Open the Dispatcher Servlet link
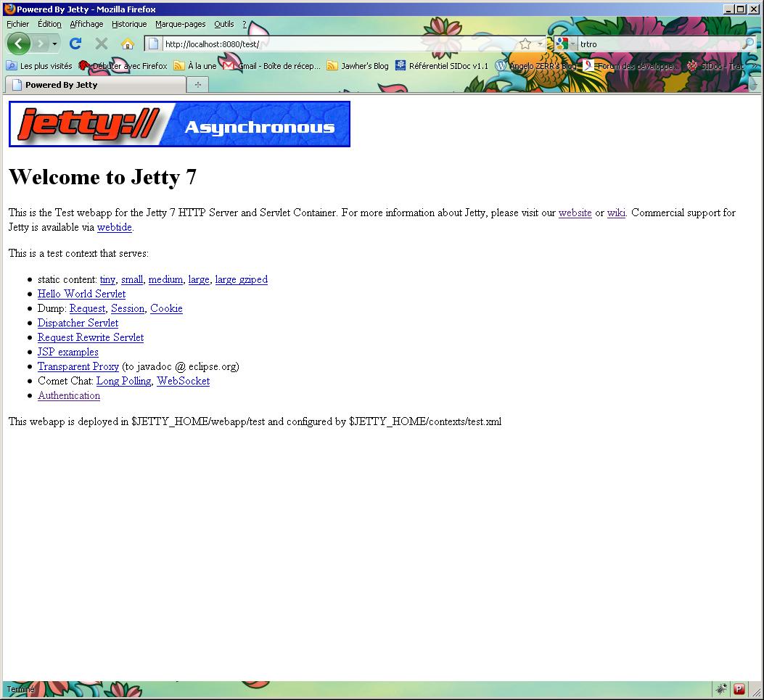764x700 pixels. [x=78, y=323]
